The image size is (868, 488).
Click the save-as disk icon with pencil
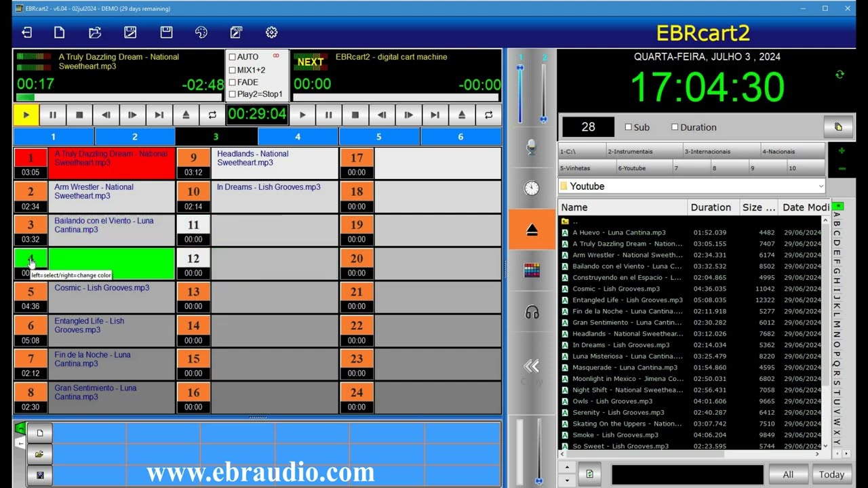coord(130,33)
